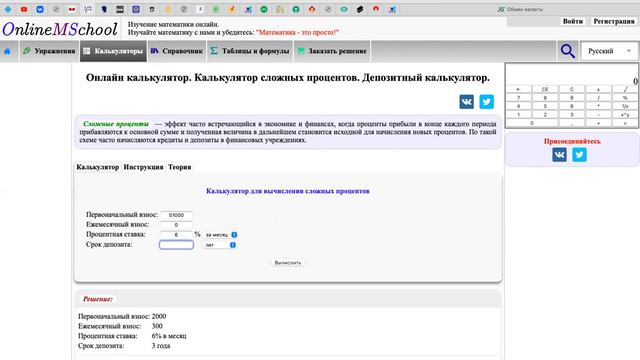640x360 pixels.
Task: Click the 8 key on side calculator
Action: pyautogui.click(x=545, y=98)
